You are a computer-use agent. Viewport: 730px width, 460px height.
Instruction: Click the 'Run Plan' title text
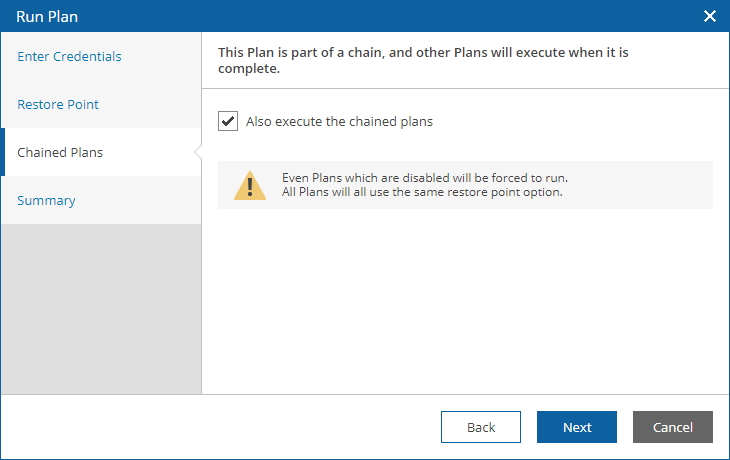point(47,17)
